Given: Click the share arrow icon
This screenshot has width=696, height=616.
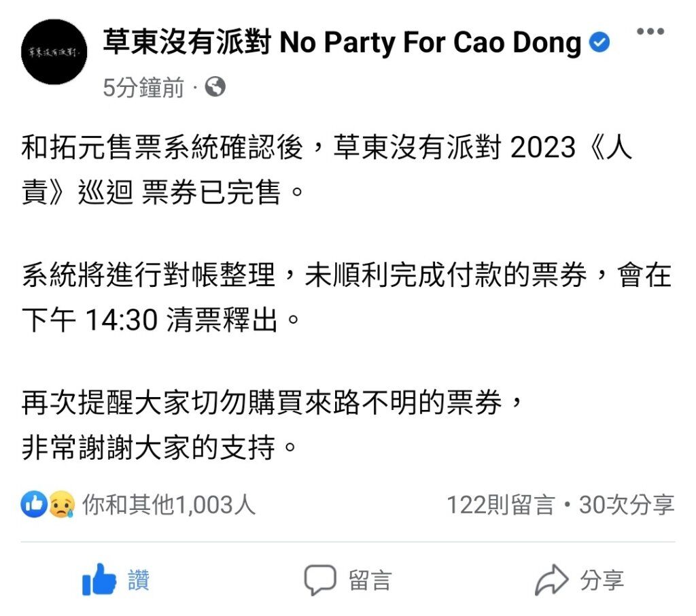Looking at the screenshot, I should tap(551, 580).
